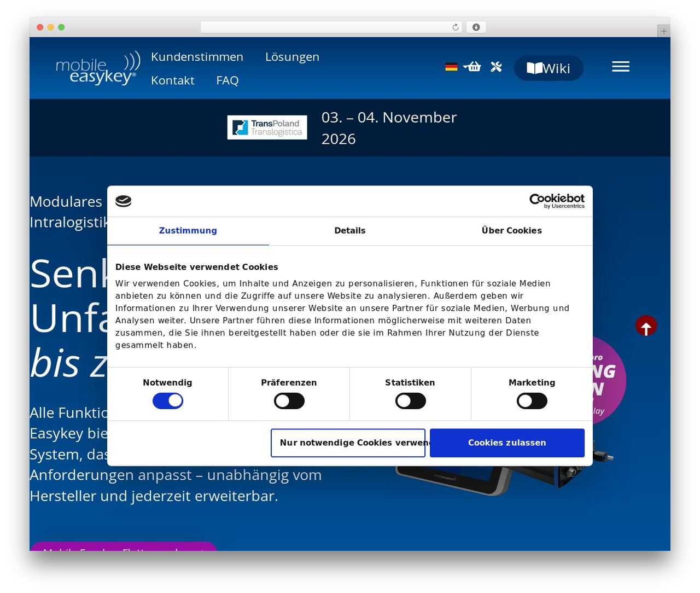
Task: Click the browser address bar
Action: [331, 27]
